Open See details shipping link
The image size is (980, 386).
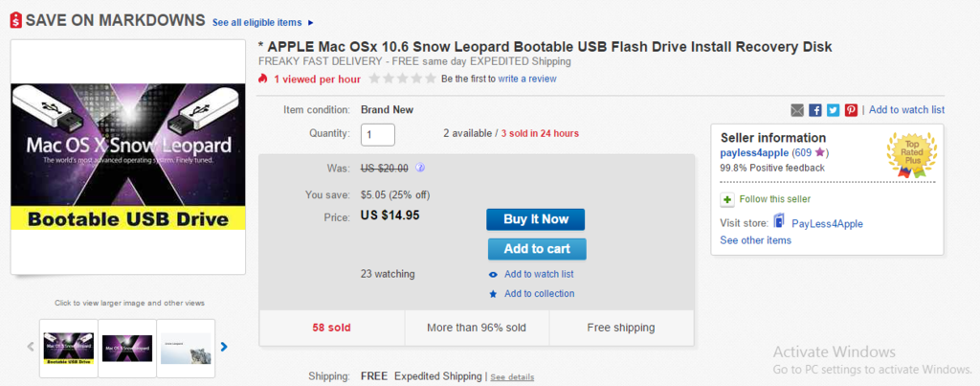pos(512,377)
